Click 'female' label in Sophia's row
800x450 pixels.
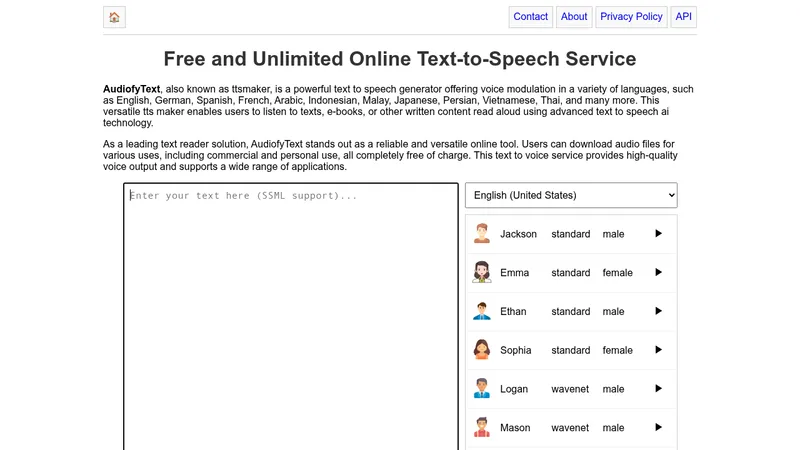(617, 351)
